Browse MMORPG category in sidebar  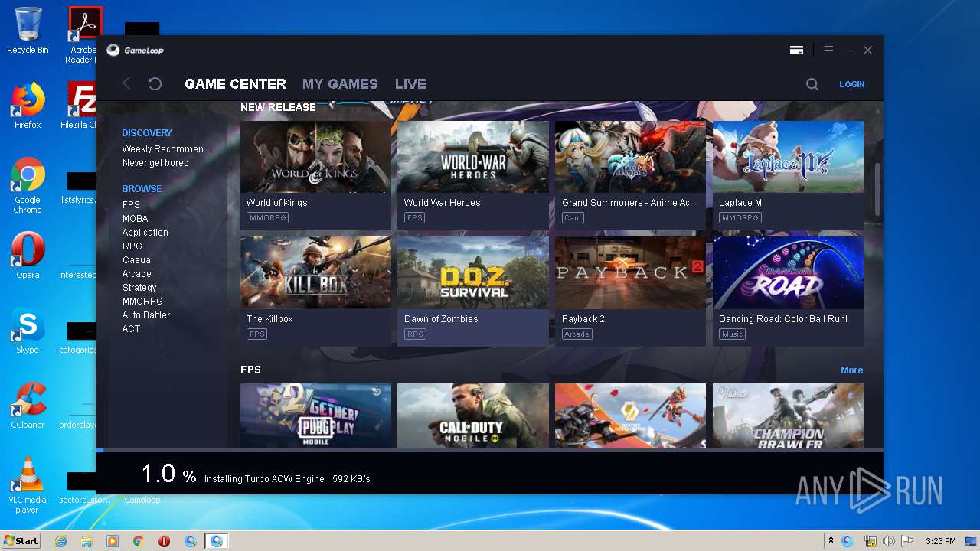142,302
